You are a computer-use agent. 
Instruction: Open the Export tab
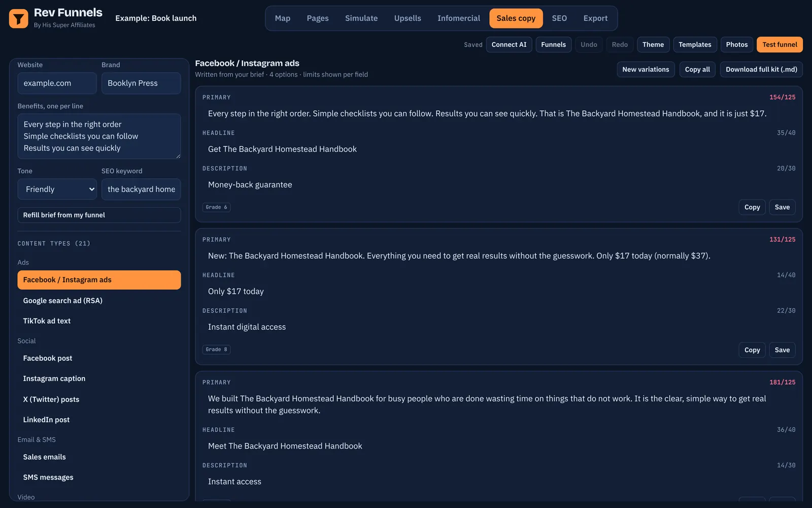pos(595,18)
